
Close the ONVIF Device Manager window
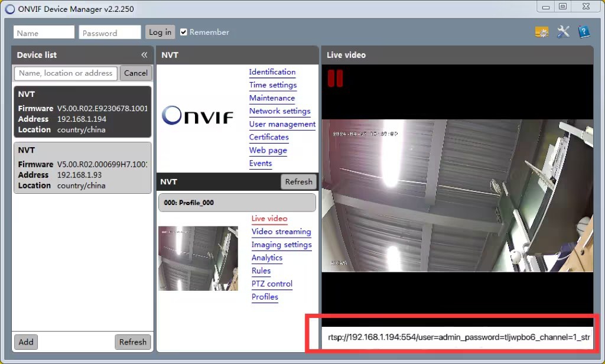[x=586, y=6]
